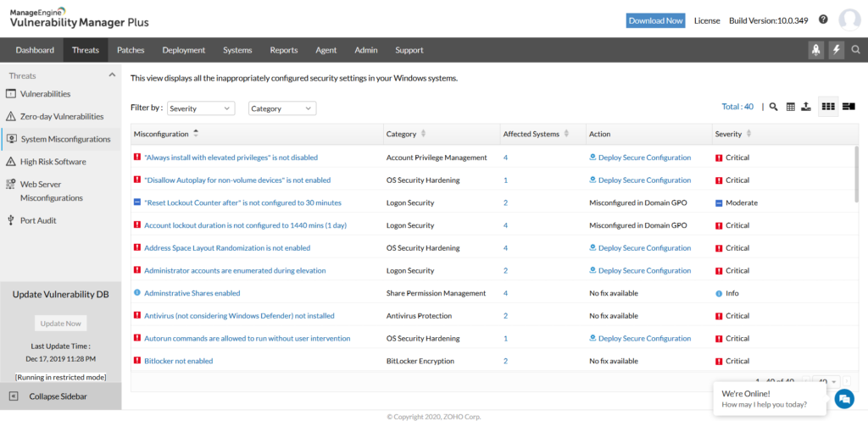Open the column chooser grid icon

tap(790, 107)
